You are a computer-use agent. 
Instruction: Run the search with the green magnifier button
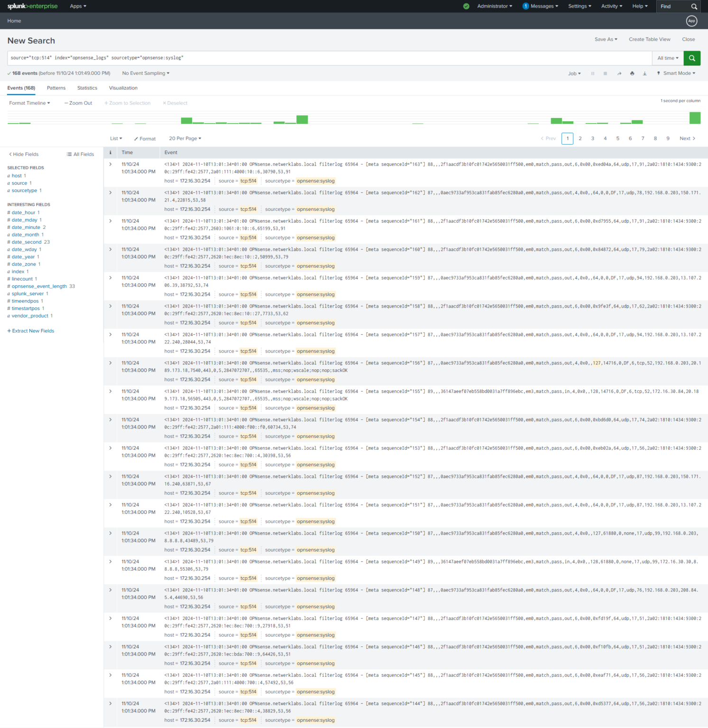point(692,58)
